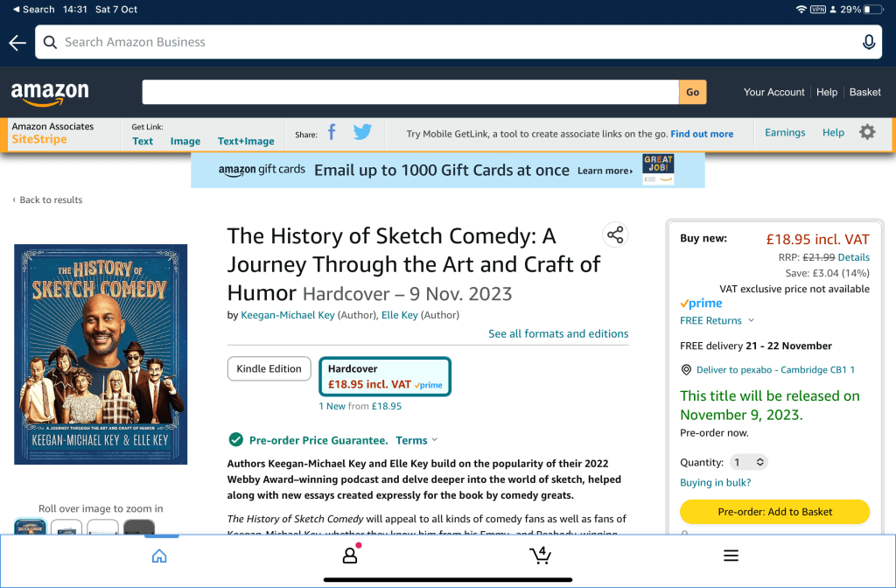Click the Amazon Associates SiteStripe label
Viewport: 896px width, 588px height.
[52, 133]
